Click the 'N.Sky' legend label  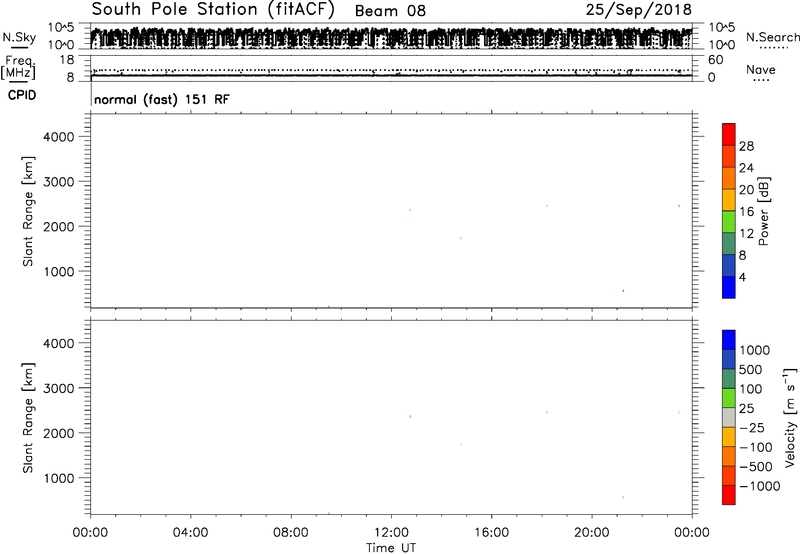pos(19,37)
